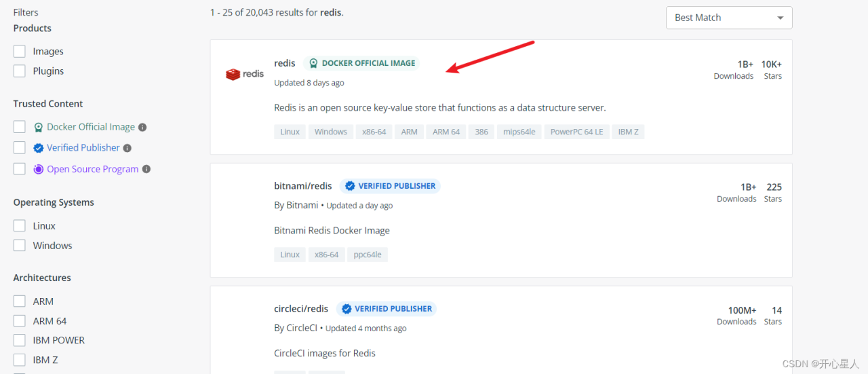Viewport: 868px width, 374px height.
Task: Click info icon beside Docker Official Image filter
Action: pyautogui.click(x=142, y=127)
